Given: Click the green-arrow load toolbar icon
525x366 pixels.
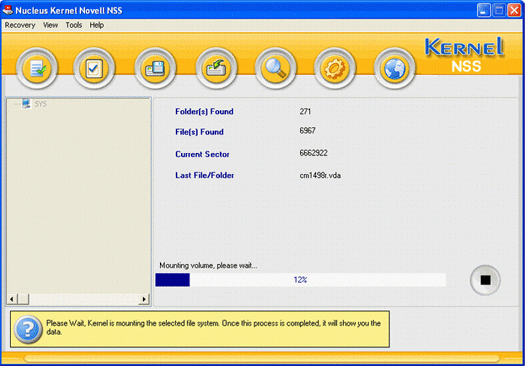Looking at the screenshot, I should pyautogui.click(x=216, y=69).
